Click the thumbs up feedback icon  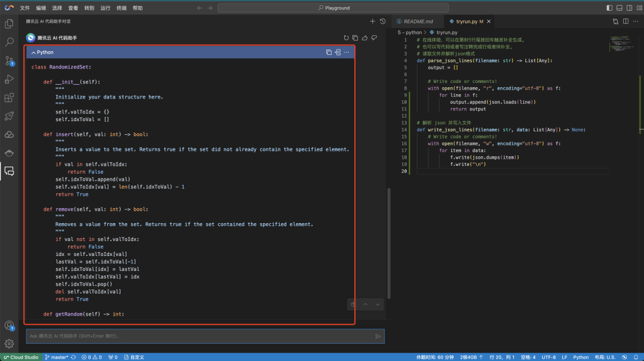point(365,38)
